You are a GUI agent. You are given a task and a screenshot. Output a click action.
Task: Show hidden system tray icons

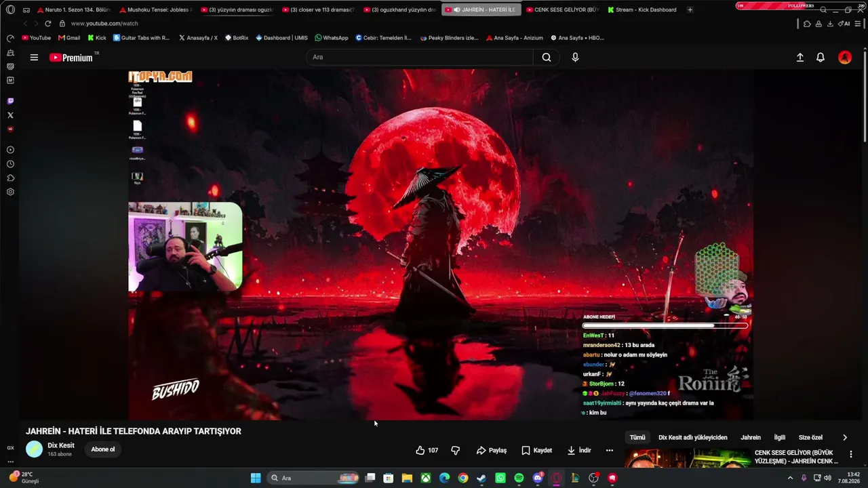pos(790,478)
